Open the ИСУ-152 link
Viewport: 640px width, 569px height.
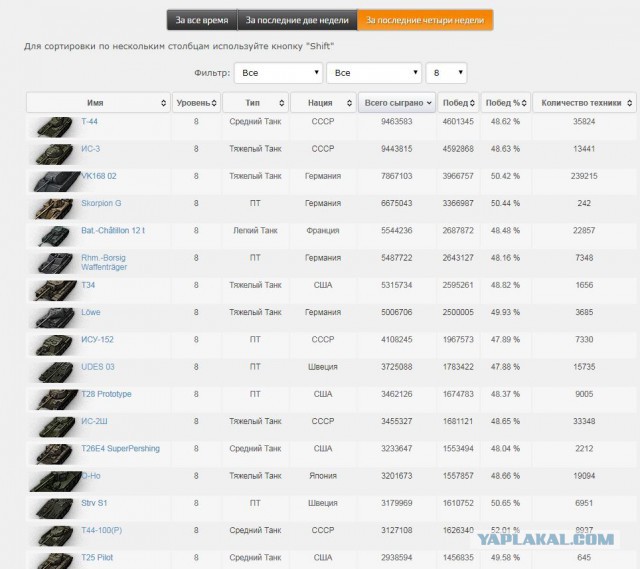[x=98, y=340]
